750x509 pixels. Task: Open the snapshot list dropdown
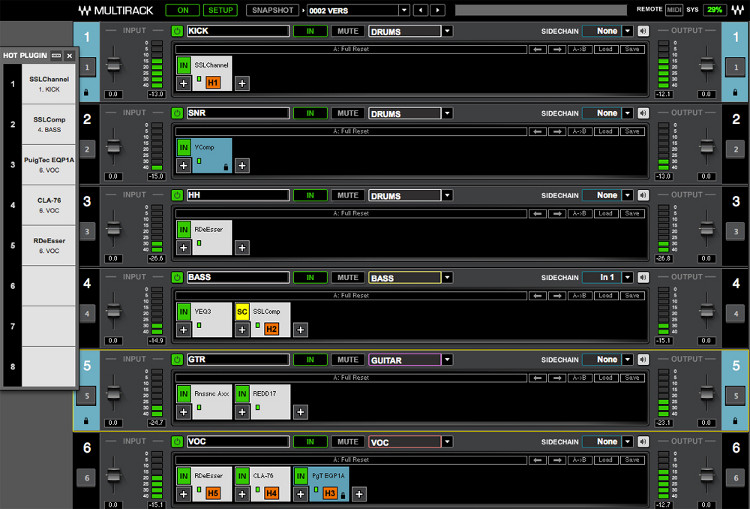pos(404,10)
